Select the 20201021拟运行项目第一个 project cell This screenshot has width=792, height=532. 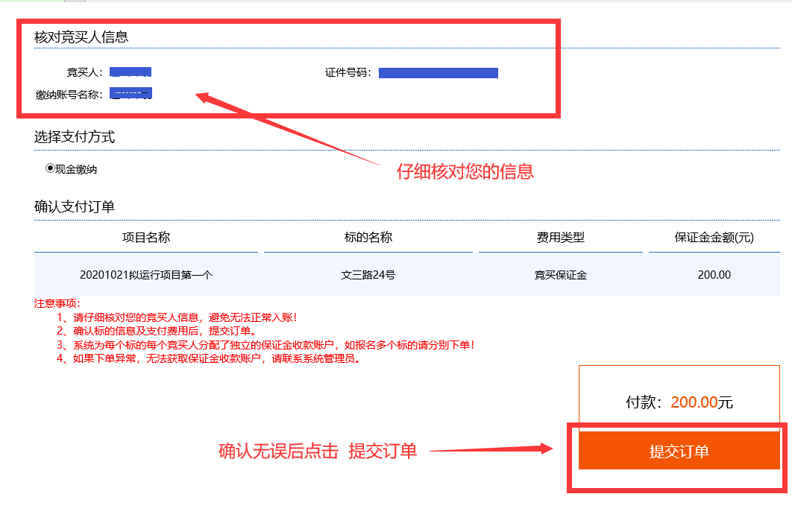146,275
